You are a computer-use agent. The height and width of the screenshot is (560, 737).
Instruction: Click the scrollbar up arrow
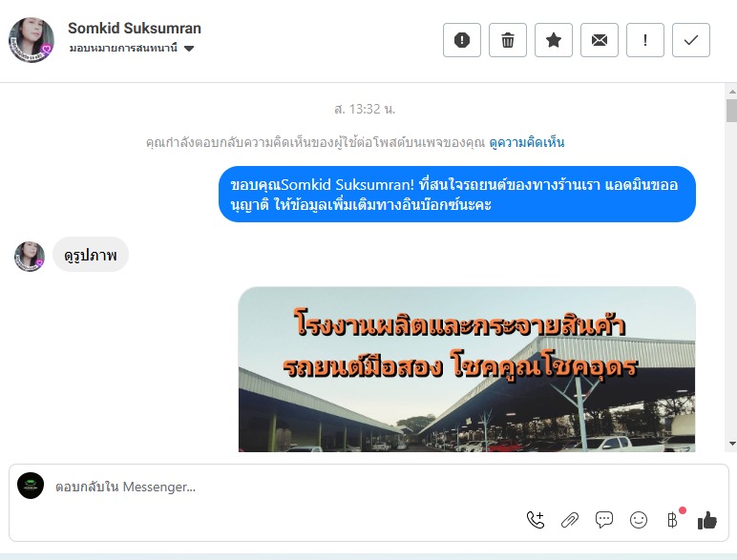tap(732, 91)
